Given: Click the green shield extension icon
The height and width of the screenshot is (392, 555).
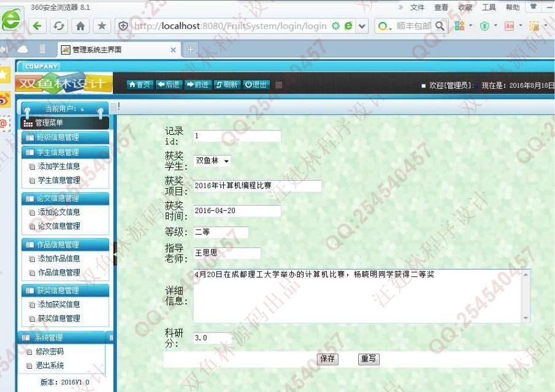Looking at the screenshot, I should pos(484,26).
